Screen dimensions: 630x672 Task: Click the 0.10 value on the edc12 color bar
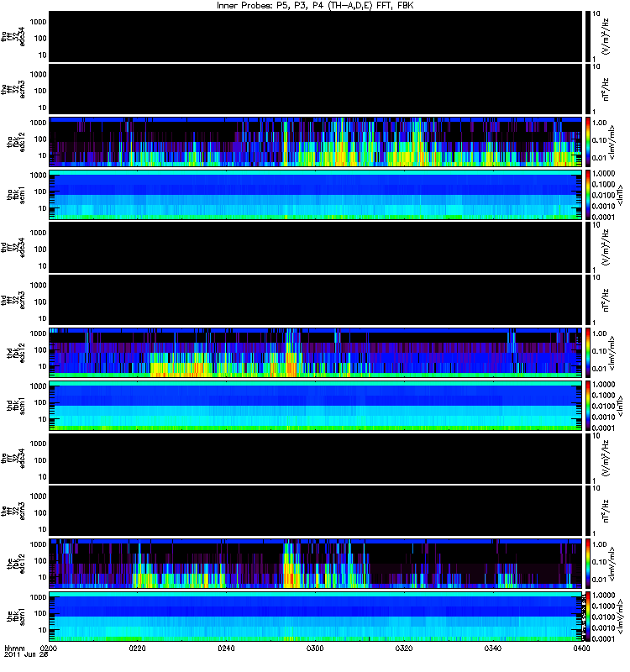pos(600,562)
